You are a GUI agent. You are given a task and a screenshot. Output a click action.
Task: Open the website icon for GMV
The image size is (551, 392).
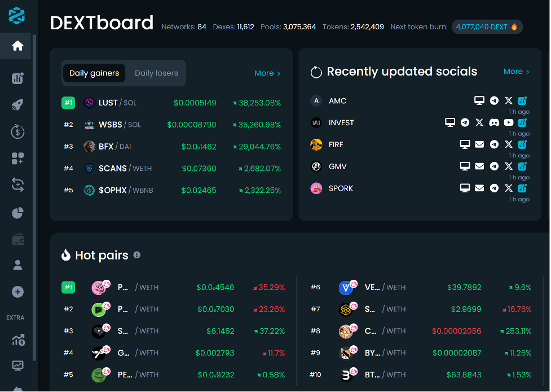point(465,166)
